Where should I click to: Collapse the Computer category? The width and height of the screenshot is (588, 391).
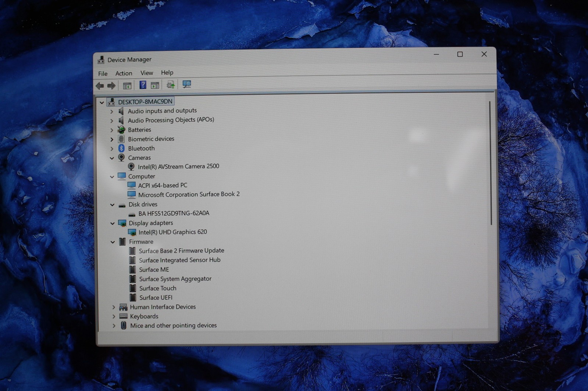[x=112, y=177]
